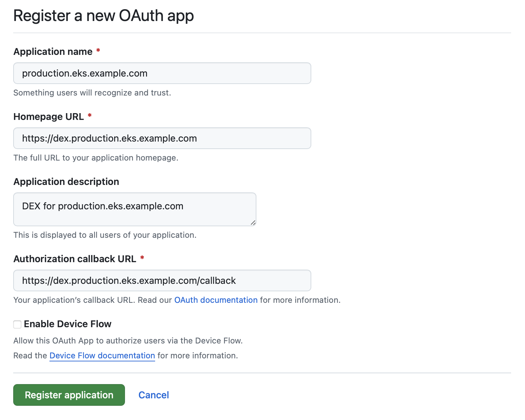This screenshot has height=420, width=525.
Task: Click the callback URL value text
Action: (129, 280)
